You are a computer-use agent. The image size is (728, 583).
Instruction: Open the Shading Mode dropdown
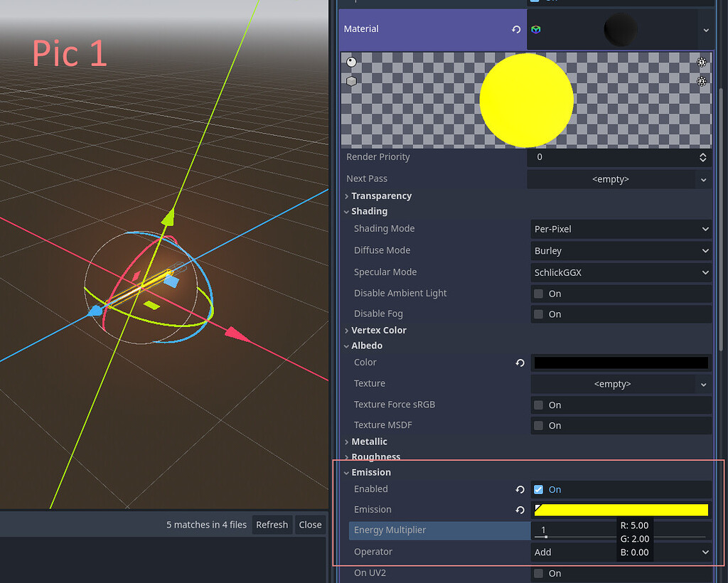620,229
